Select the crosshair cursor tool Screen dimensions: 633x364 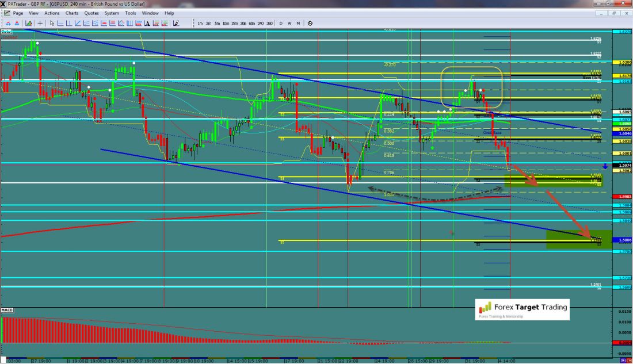click(40, 23)
